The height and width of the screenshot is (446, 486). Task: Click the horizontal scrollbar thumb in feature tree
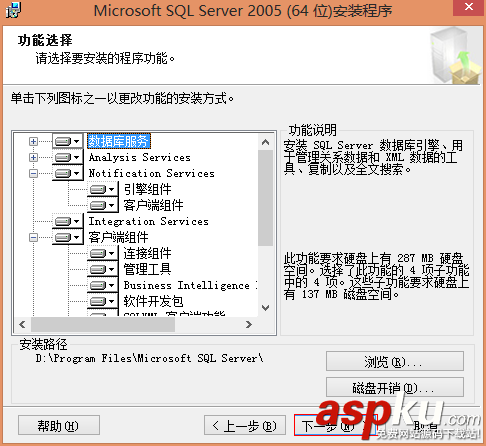click(x=103, y=324)
